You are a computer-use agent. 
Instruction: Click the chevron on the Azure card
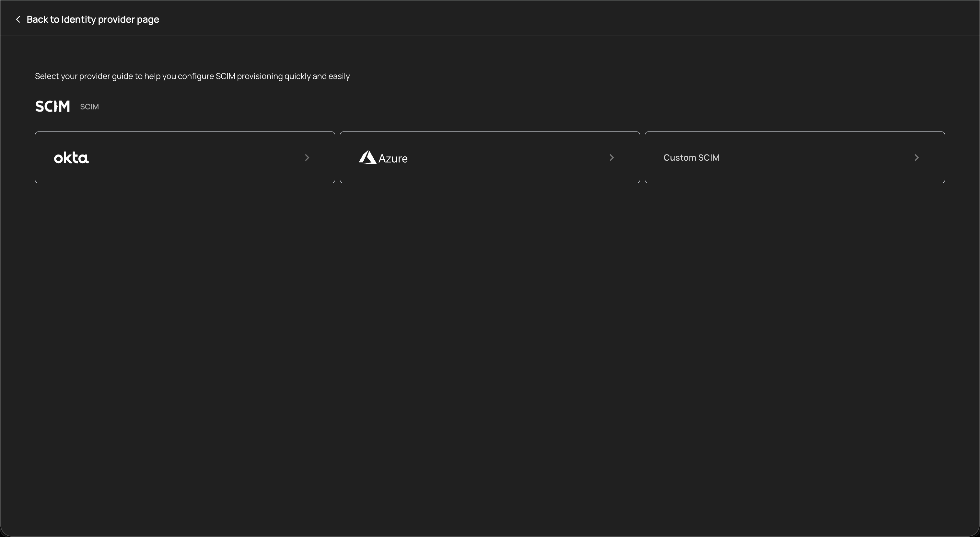point(612,157)
